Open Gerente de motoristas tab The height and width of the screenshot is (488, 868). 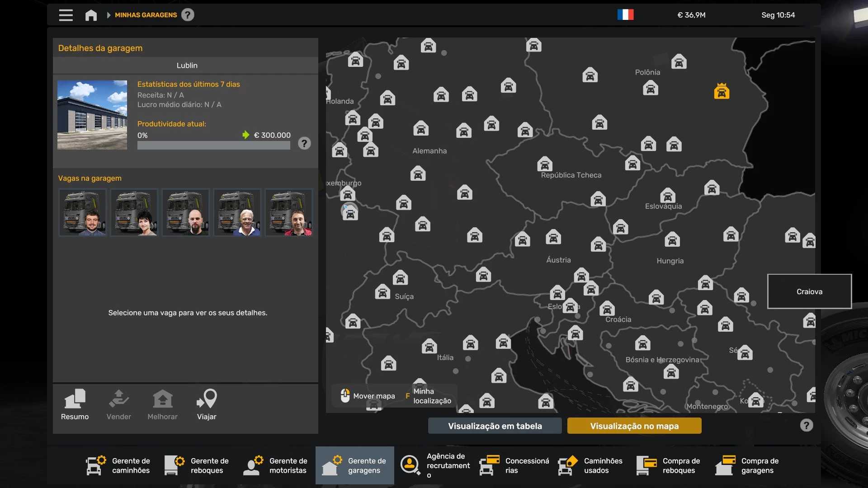pyautogui.click(x=276, y=465)
